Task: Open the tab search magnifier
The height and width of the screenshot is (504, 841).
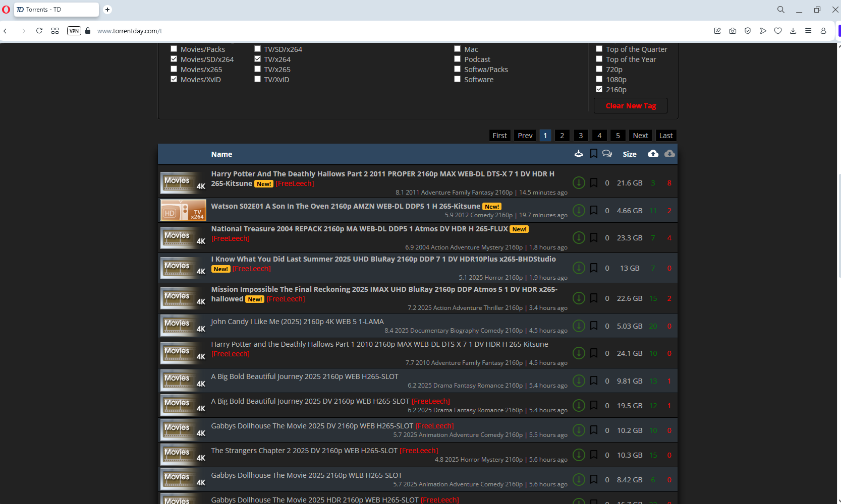Action: [x=781, y=10]
